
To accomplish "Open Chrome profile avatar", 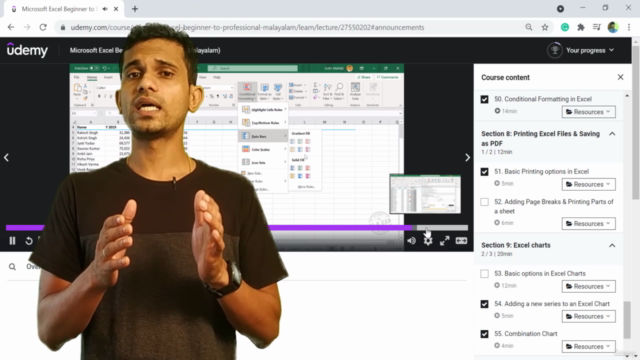I will point(613,27).
